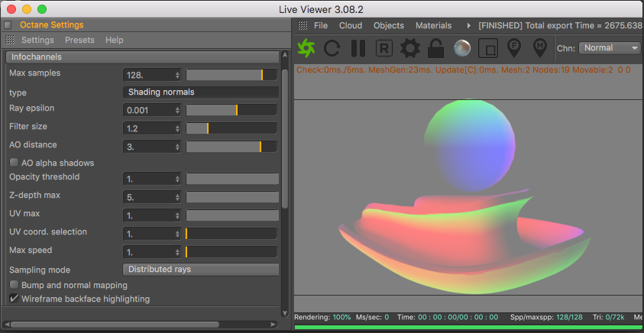Open the File menu in Live Viewer

[321, 25]
